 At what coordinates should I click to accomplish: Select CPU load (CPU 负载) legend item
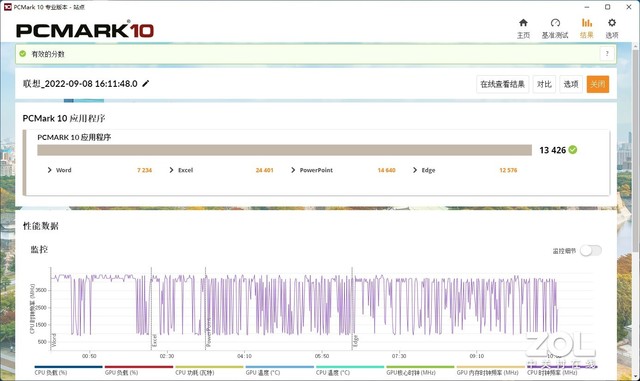[x=68, y=370]
